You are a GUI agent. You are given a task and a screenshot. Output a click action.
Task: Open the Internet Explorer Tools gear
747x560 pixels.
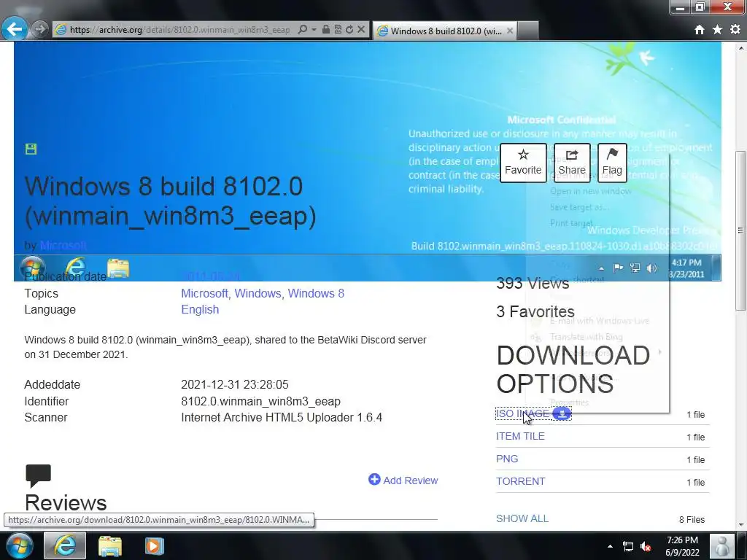pyautogui.click(x=735, y=29)
